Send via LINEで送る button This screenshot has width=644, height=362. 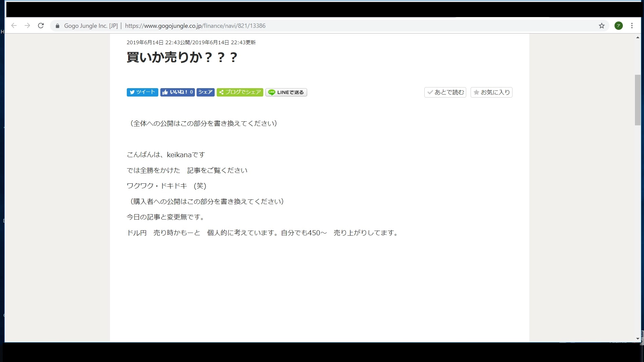[286, 92]
